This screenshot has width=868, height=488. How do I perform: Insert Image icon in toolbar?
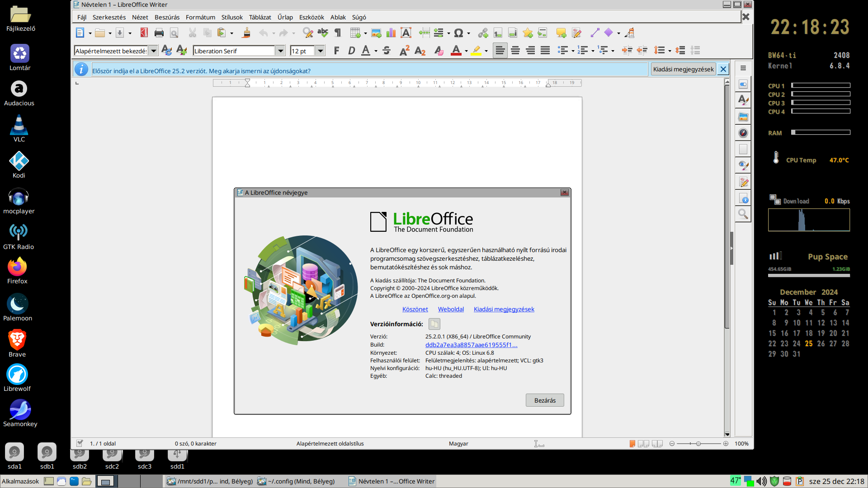(x=376, y=33)
